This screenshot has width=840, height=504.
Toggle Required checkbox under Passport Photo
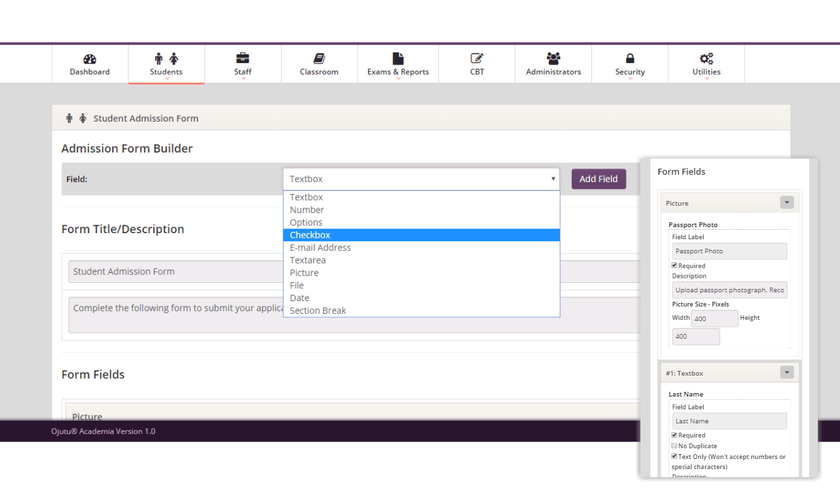(x=675, y=265)
